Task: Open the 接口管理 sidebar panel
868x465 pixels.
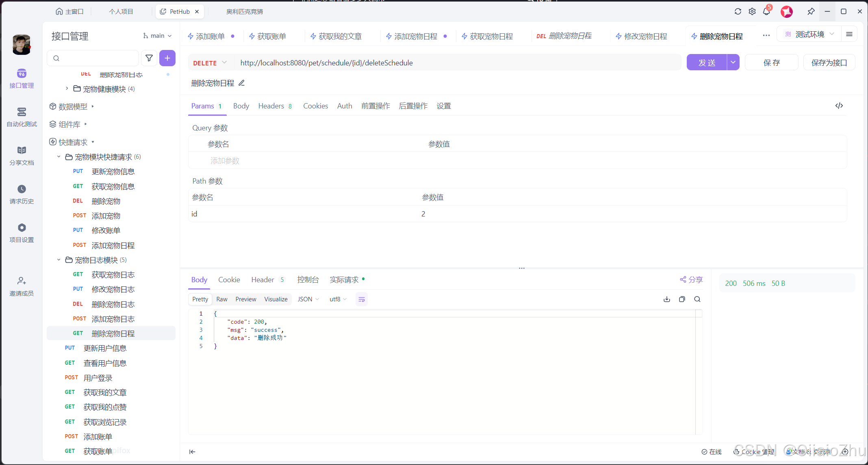Action: point(22,78)
